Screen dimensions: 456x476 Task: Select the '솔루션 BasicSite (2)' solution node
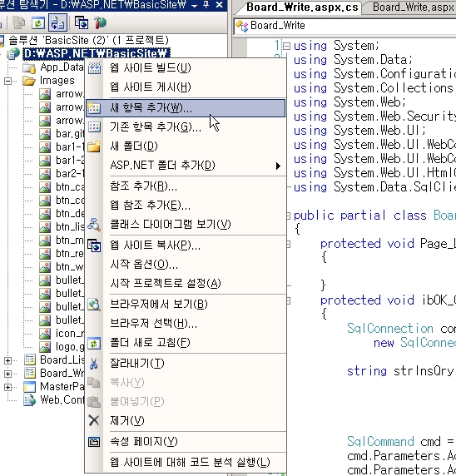88,40
